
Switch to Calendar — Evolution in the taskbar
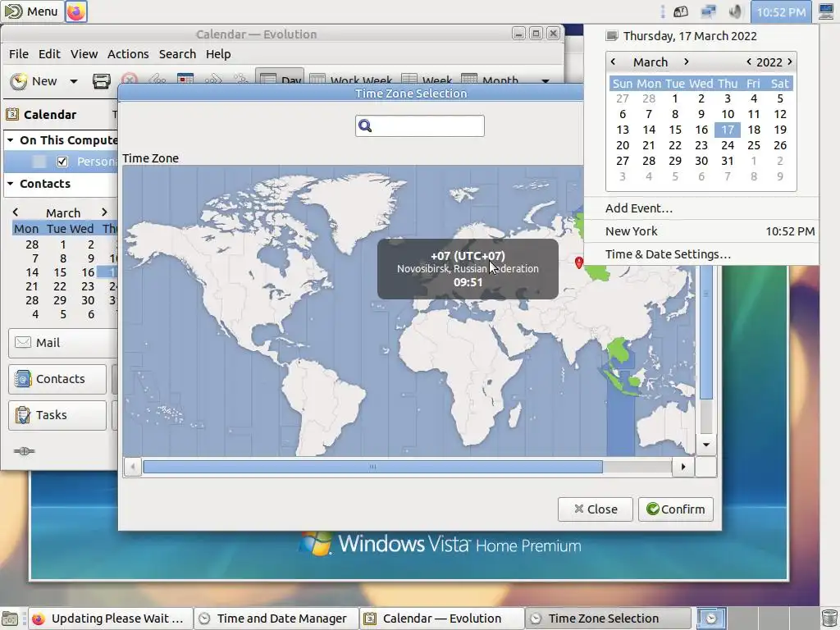[x=441, y=619]
